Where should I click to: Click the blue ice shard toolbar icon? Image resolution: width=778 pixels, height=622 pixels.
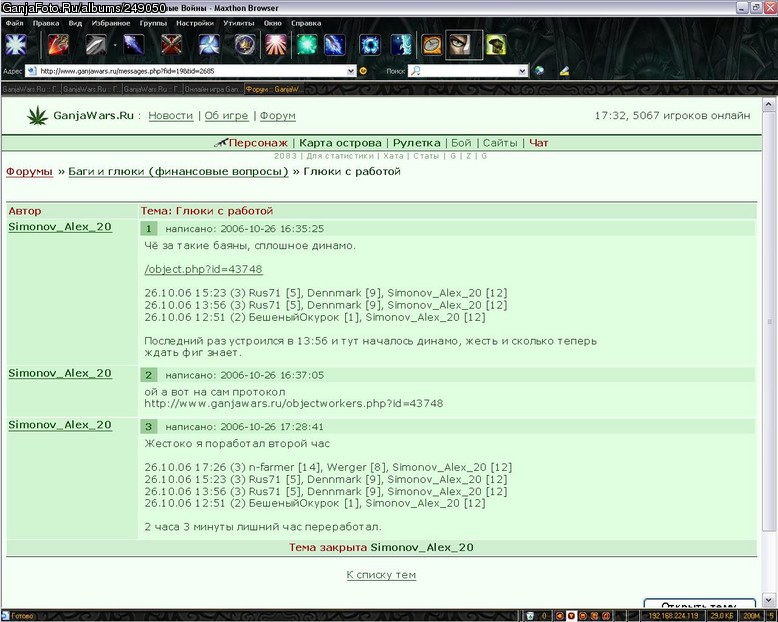pyautogui.click(x=133, y=45)
